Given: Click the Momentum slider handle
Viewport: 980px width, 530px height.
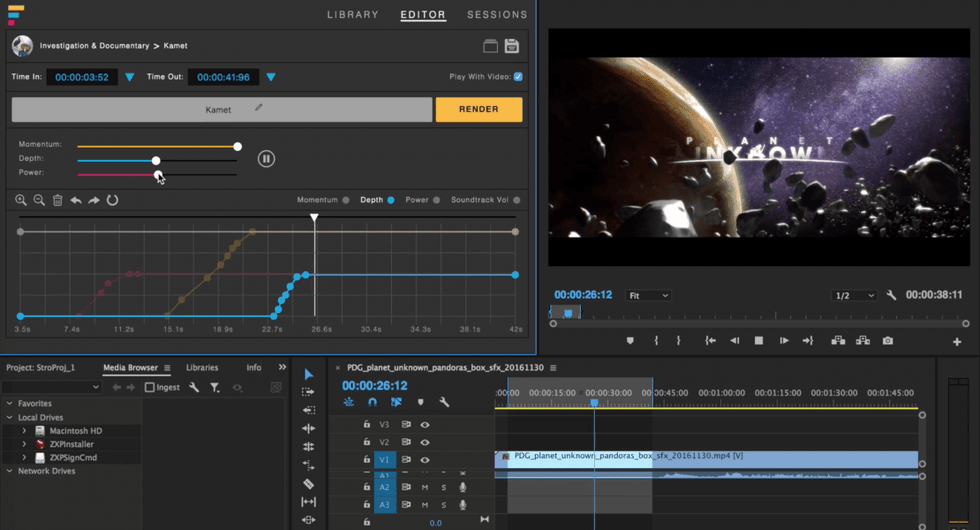Looking at the screenshot, I should [x=238, y=146].
